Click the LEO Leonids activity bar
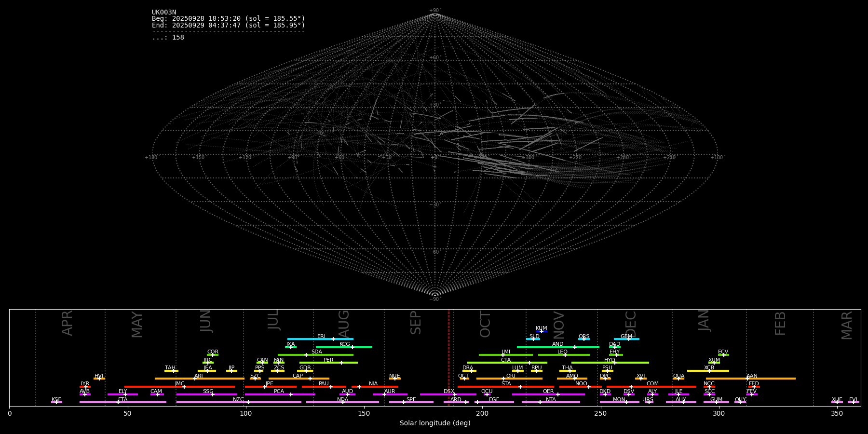Screen dimensions: 868x434 pyautogui.click(x=564, y=355)
